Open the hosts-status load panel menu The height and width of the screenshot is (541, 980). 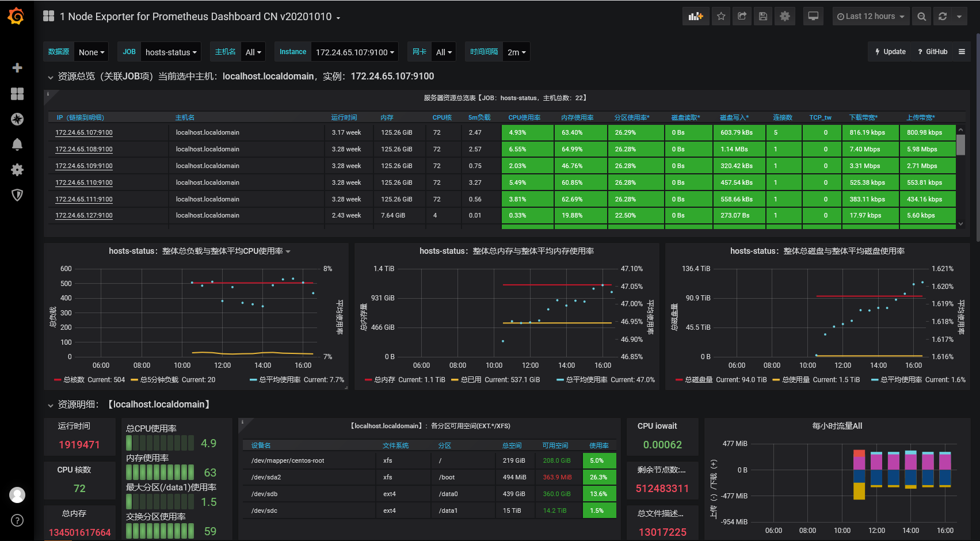point(199,251)
